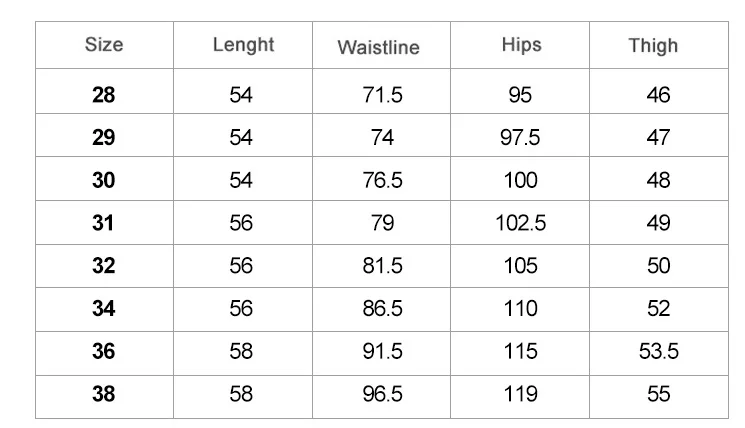This screenshot has height=428, width=745.
Task: Select thigh value 53.5
Action: [658, 352]
